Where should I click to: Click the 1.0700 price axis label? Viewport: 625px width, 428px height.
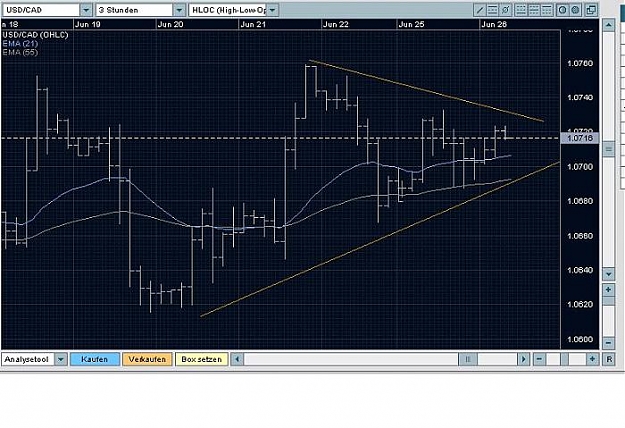(x=580, y=167)
